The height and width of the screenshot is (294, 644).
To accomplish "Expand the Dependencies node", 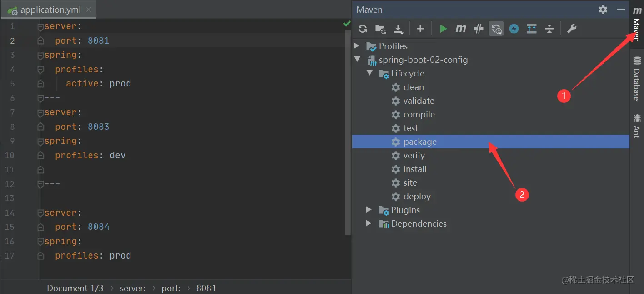I will pos(369,223).
